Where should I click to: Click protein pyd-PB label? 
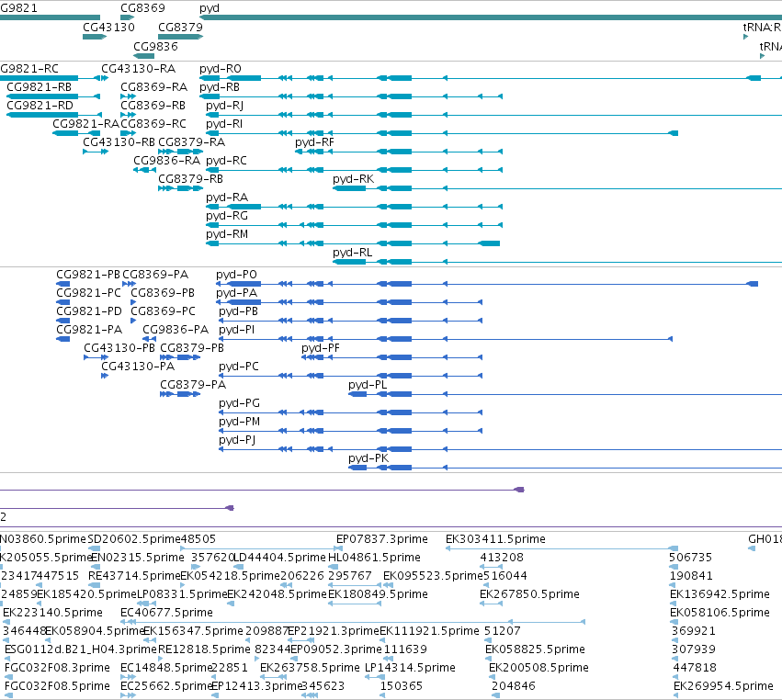[x=238, y=311]
